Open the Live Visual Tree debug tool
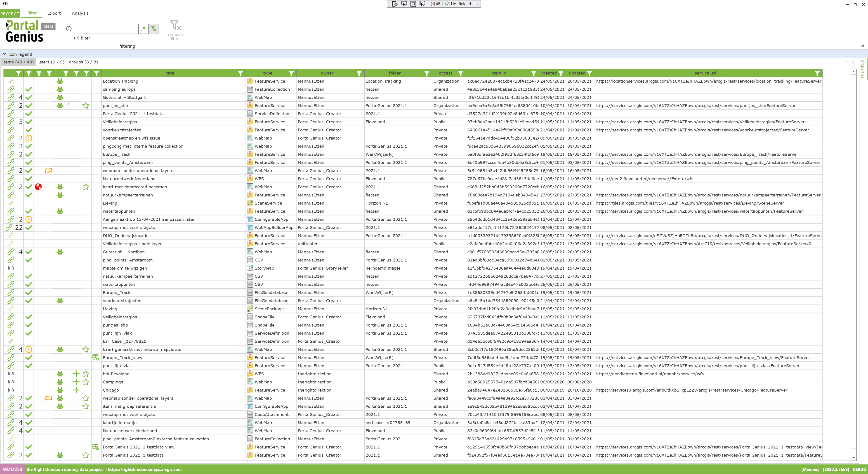The image size is (868, 474). coord(395,4)
